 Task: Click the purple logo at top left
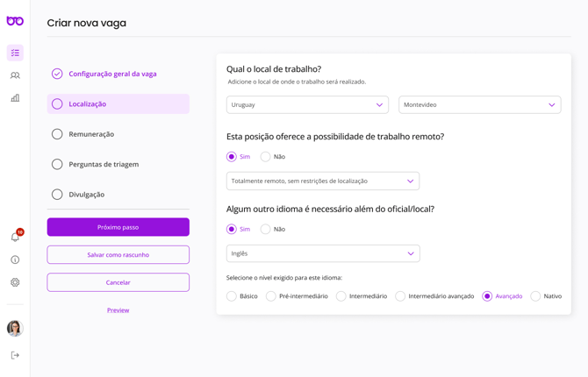coord(15,20)
